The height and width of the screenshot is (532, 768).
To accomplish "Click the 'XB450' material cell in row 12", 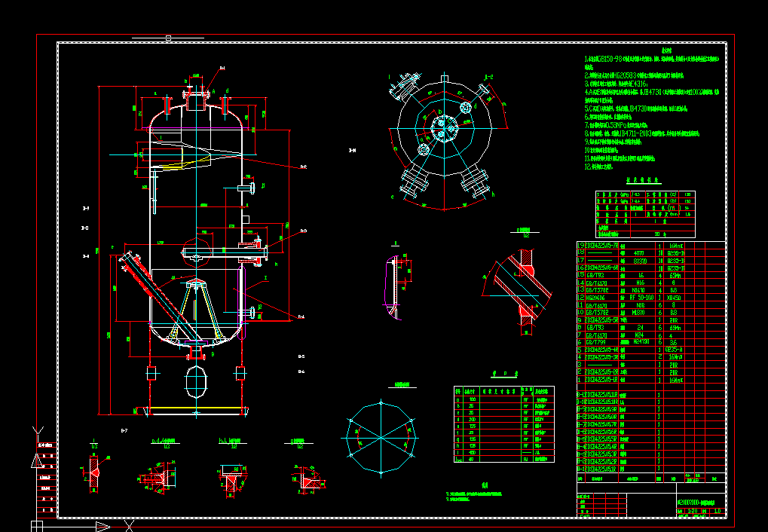I will tap(675, 298).
